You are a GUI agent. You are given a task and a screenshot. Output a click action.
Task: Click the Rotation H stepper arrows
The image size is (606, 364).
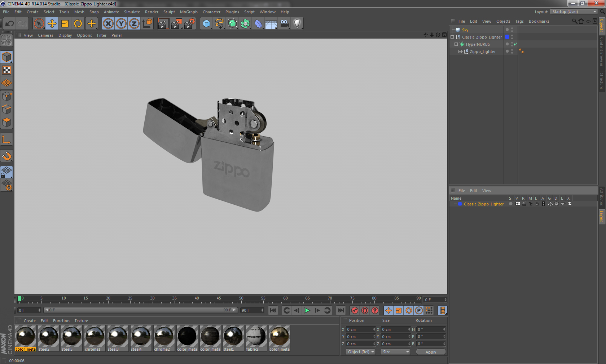(x=444, y=329)
